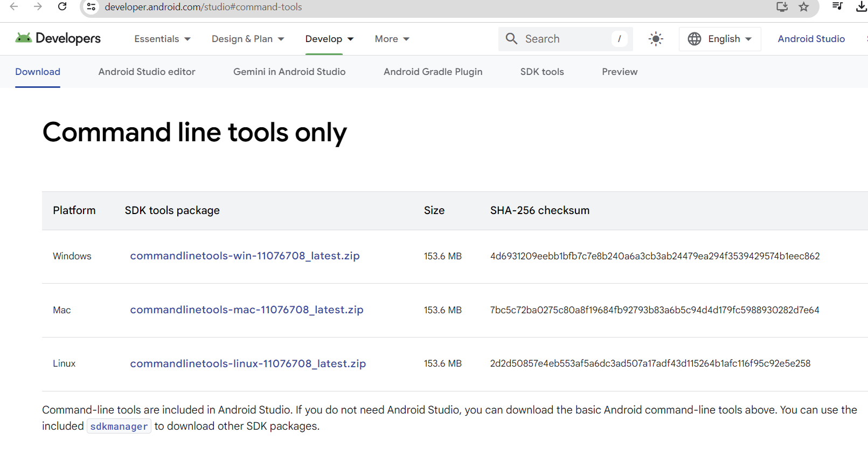Open the sdkmanager code link

(119, 427)
